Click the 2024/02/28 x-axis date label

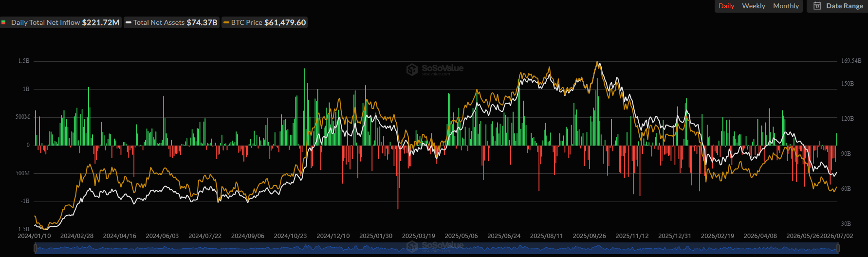point(77,236)
